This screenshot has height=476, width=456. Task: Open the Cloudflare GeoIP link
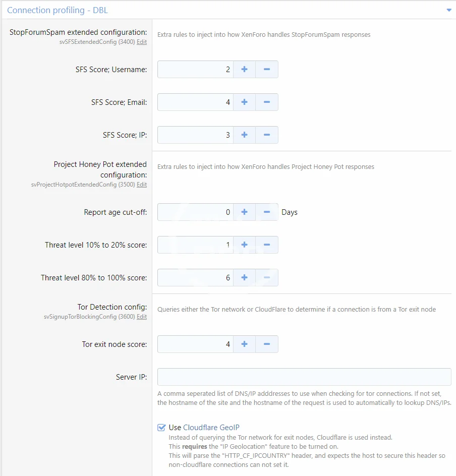coord(211,428)
